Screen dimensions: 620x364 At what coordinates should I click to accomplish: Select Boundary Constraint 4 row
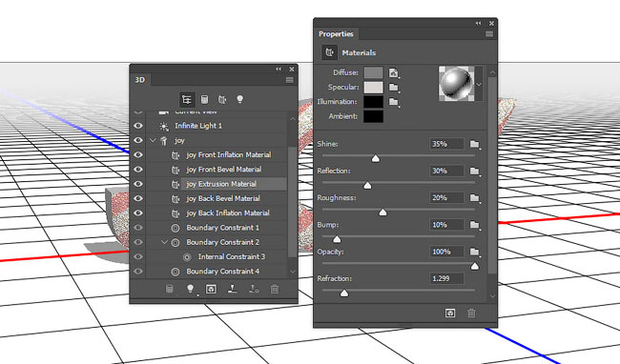(x=217, y=272)
